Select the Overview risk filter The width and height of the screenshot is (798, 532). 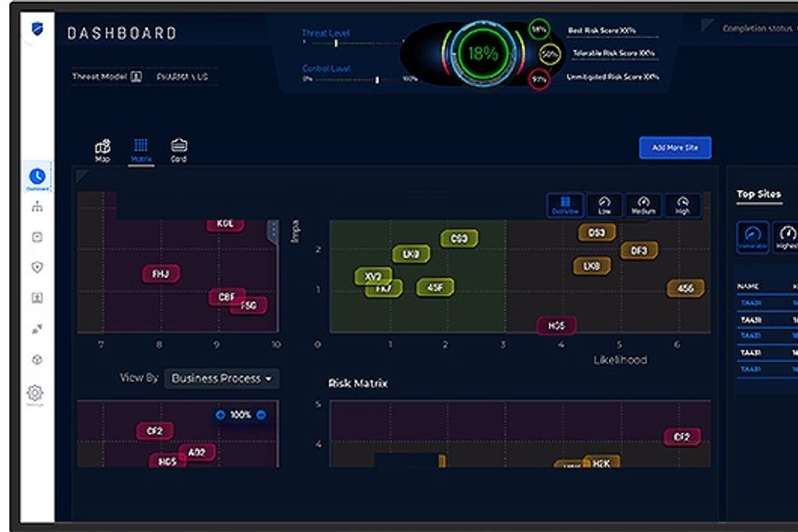(565, 205)
